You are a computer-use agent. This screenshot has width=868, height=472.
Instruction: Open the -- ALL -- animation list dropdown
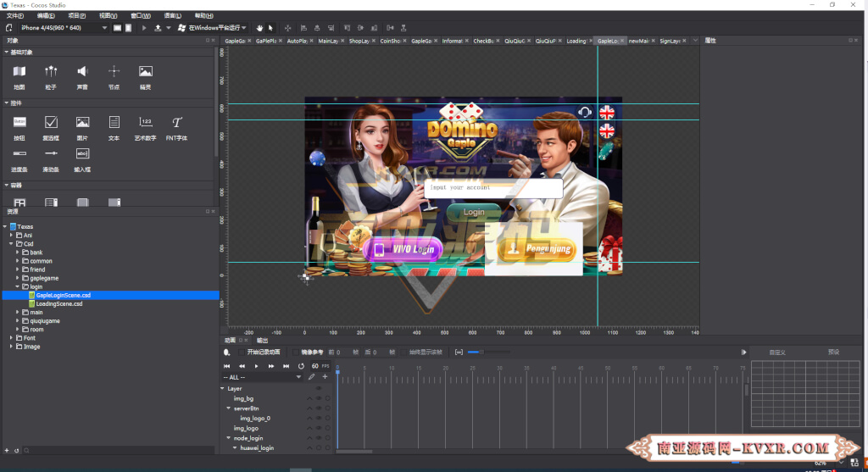(262, 377)
